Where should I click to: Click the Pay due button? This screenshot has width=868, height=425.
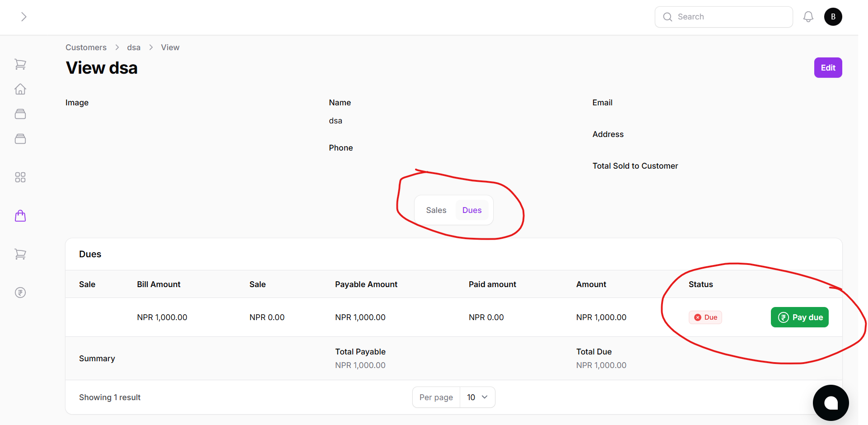(x=799, y=317)
